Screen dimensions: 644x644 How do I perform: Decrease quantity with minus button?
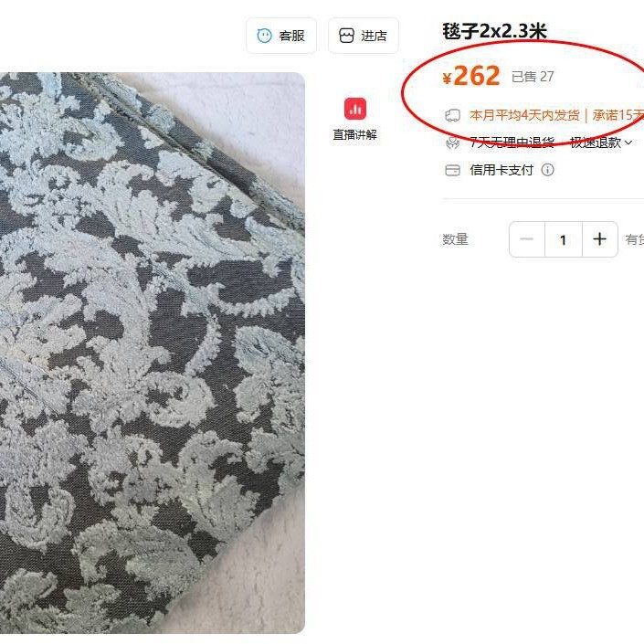click(527, 239)
